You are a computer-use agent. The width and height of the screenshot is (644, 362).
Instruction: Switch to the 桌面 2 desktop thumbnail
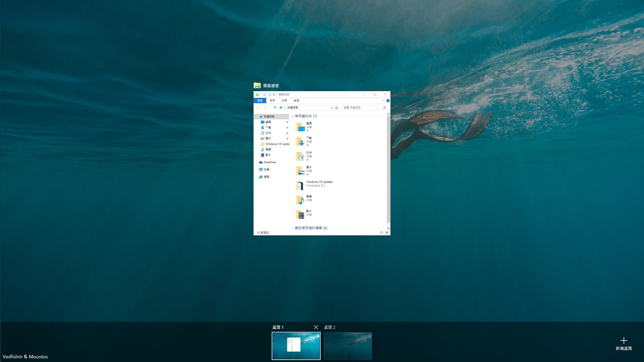(348, 346)
